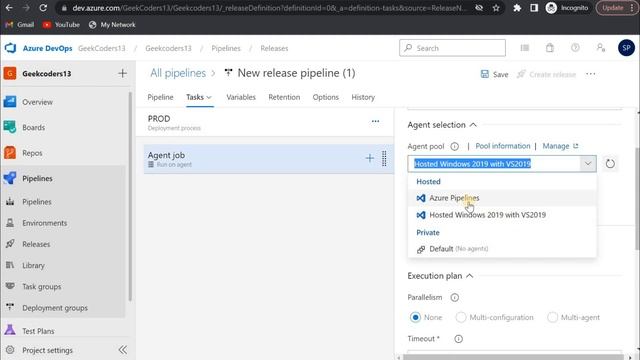Open user settings icon in header
This screenshot has height=360, width=640.
(x=600, y=48)
